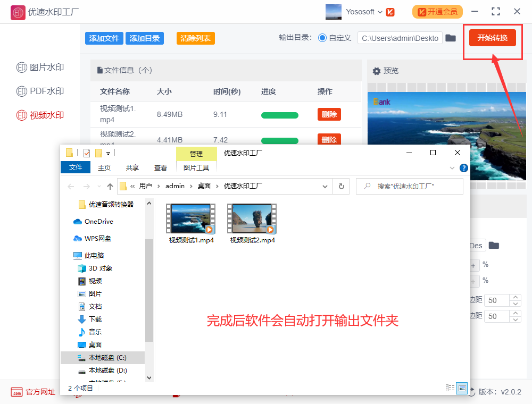Click the folder icon beside watermark image path

(x=494, y=246)
